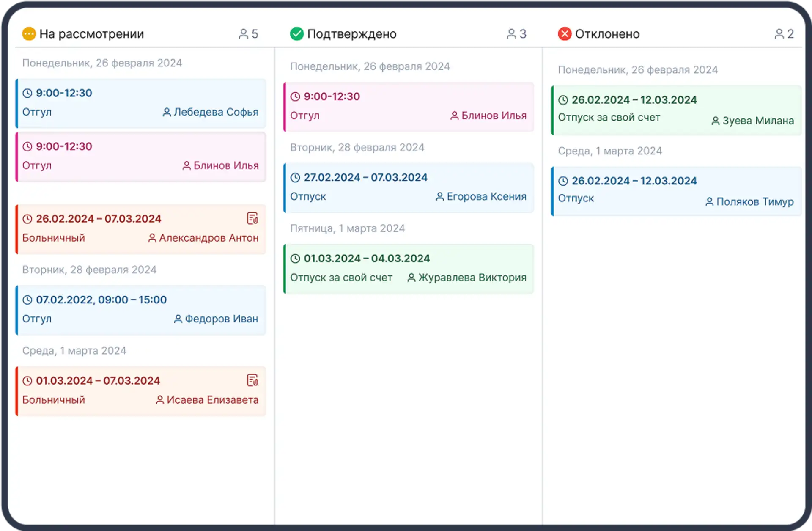
Task: Click the name Поляков Тимур
Action: click(754, 202)
